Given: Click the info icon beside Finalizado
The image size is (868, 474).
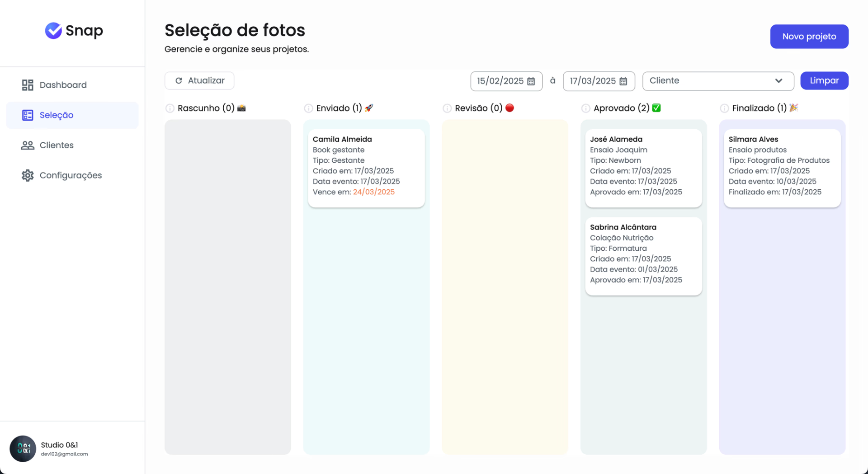Looking at the screenshot, I should [725, 108].
